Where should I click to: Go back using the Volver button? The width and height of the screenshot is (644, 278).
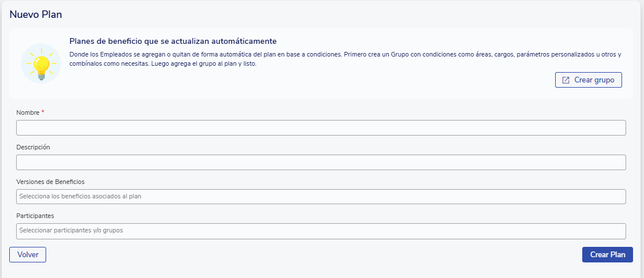(x=28, y=254)
